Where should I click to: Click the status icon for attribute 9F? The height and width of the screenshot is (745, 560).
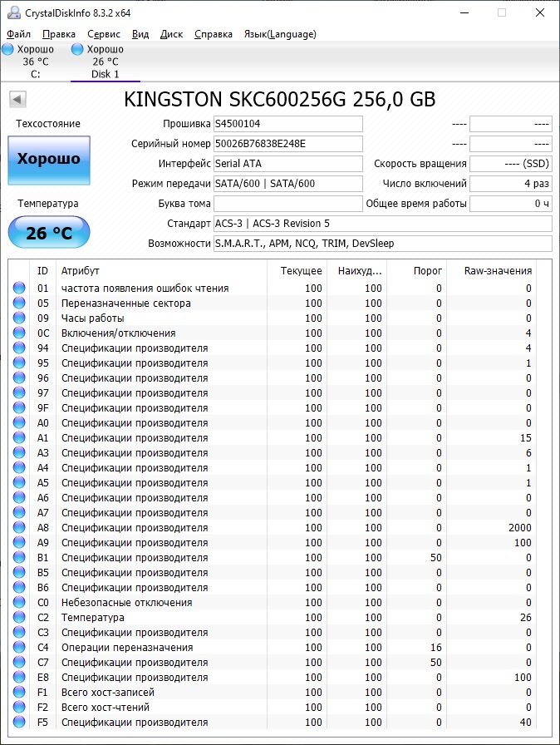click(x=19, y=407)
